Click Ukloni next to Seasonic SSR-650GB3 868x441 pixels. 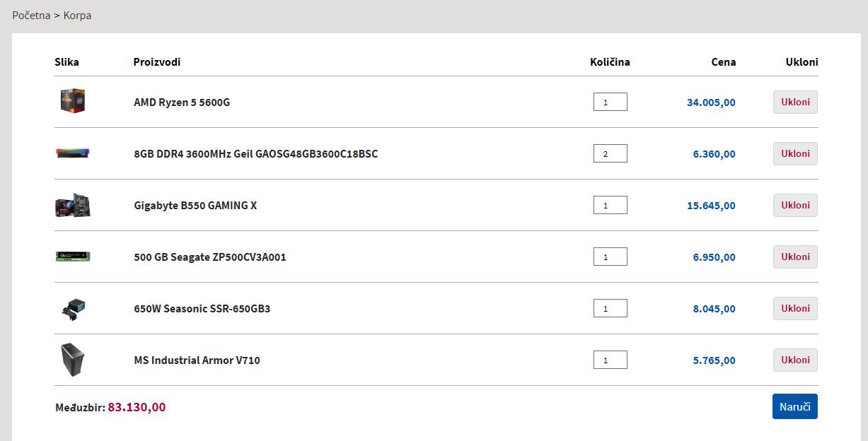coord(795,308)
